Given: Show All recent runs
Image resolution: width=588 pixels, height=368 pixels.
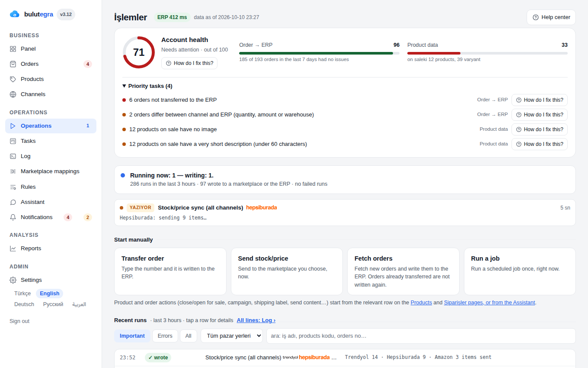Looking at the screenshot, I should [x=189, y=336].
